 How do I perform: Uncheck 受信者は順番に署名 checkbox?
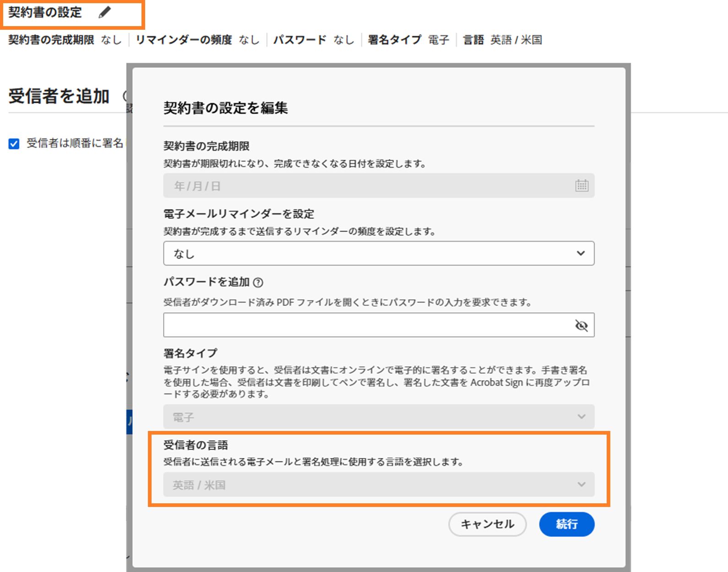click(14, 144)
